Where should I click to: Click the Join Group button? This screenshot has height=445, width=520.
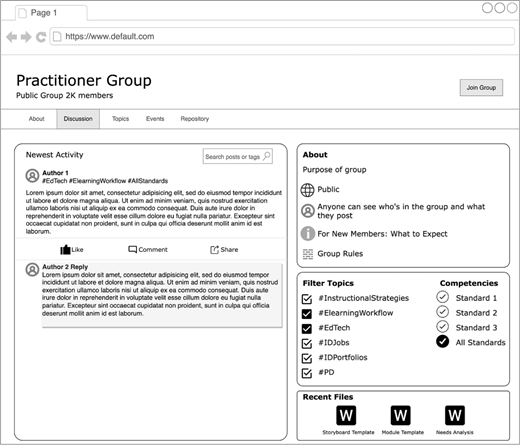click(481, 88)
